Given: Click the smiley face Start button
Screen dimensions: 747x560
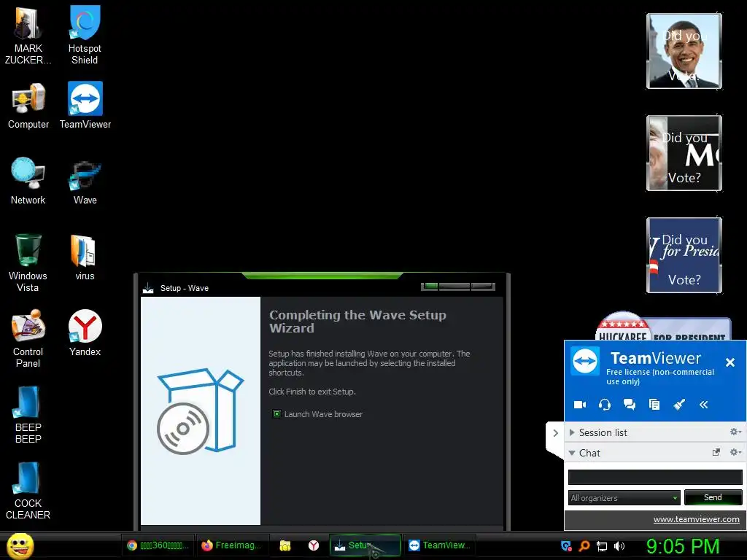Looking at the screenshot, I should click(20, 545).
